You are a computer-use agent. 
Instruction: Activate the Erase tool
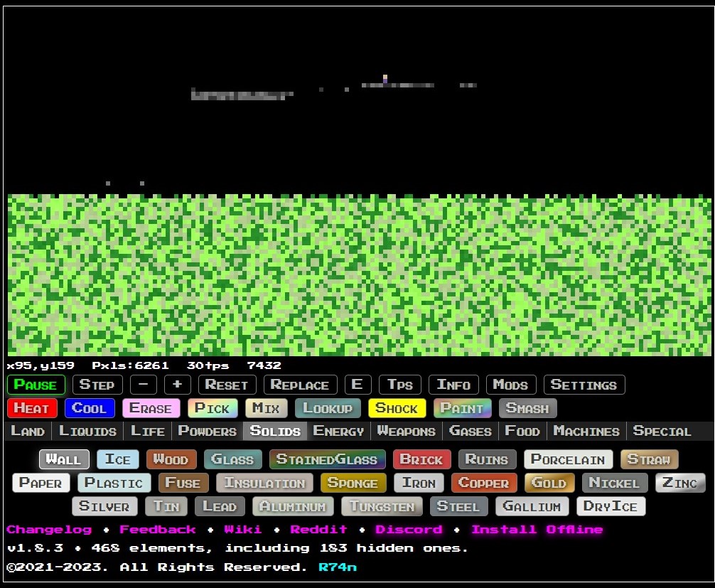tap(151, 408)
